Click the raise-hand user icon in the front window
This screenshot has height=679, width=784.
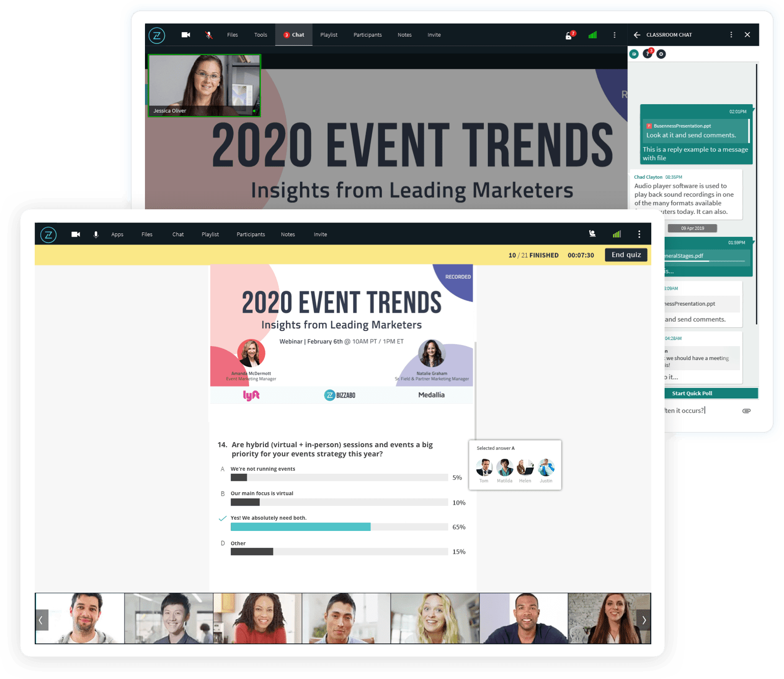pos(592,234)
